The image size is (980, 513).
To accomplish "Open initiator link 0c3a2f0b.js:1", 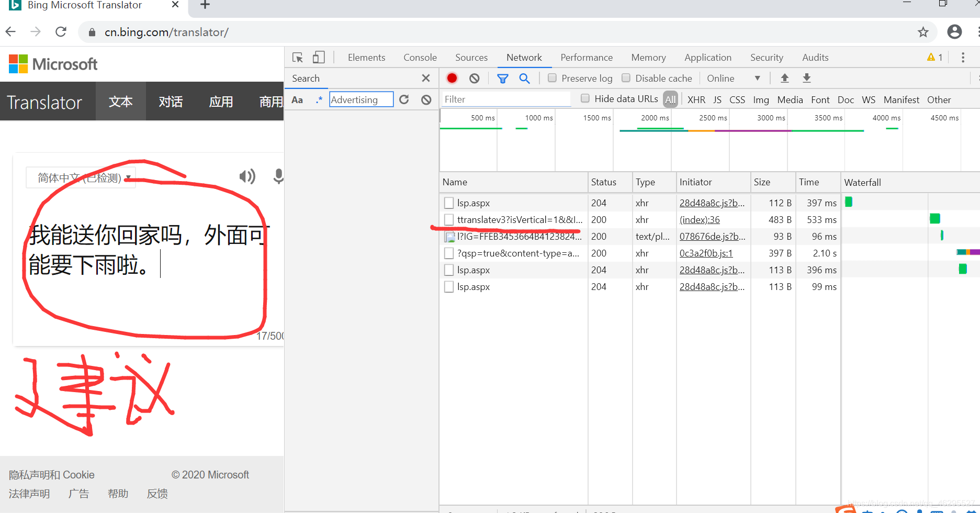I will (x=706, y=253).
